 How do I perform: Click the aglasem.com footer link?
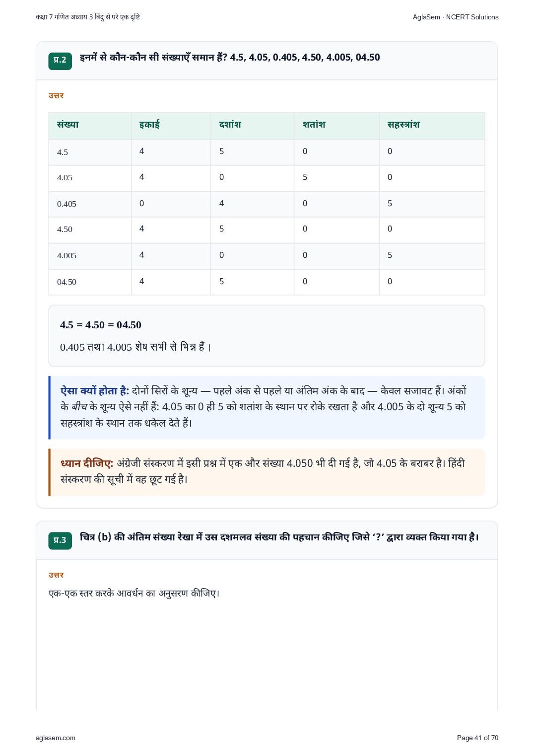[56, 738]
